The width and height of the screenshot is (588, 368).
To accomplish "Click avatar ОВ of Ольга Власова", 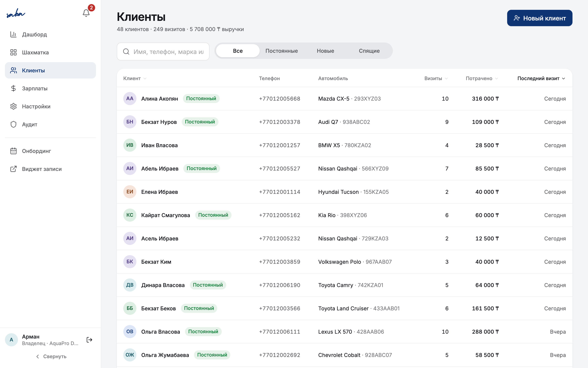I will coord(130,332).
